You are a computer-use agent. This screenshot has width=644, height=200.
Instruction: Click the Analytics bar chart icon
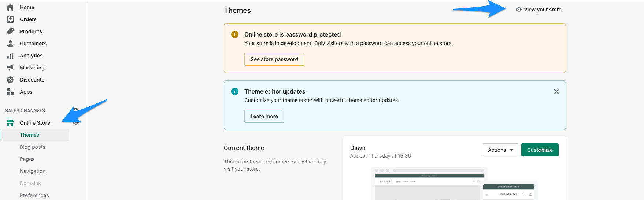(x=10, y=56)
